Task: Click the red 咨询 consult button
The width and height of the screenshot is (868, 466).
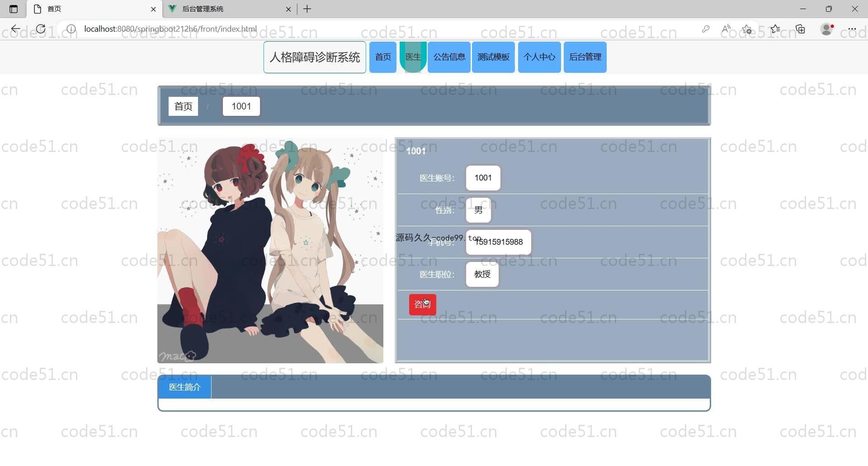Action: [423, 304]
